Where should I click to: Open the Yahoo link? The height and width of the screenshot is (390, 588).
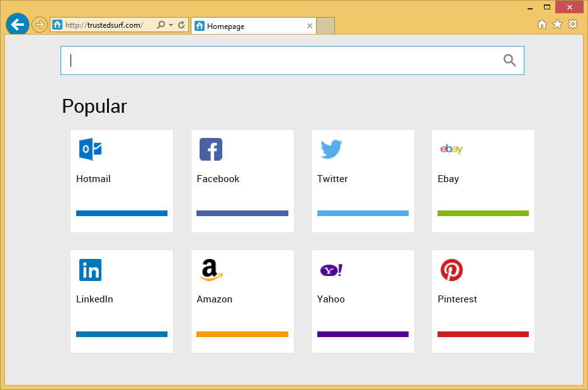(331, 299)
